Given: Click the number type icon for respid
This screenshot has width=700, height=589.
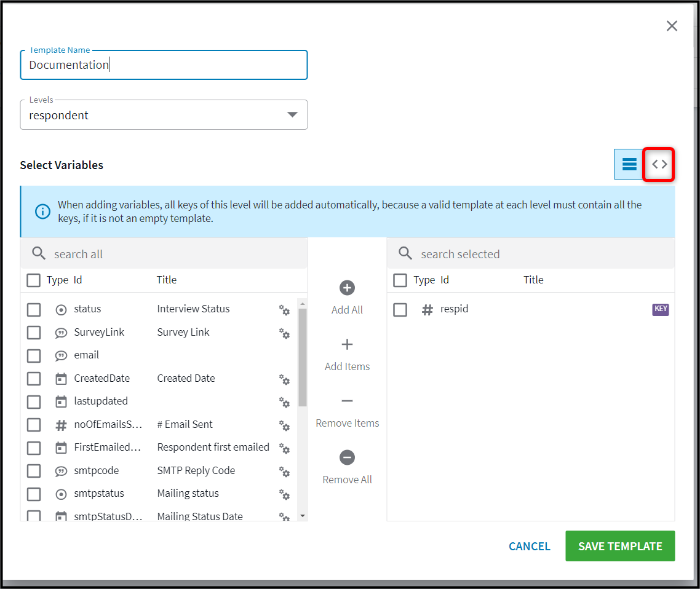Looking at the screenshot, I should (x=428, y=310).
